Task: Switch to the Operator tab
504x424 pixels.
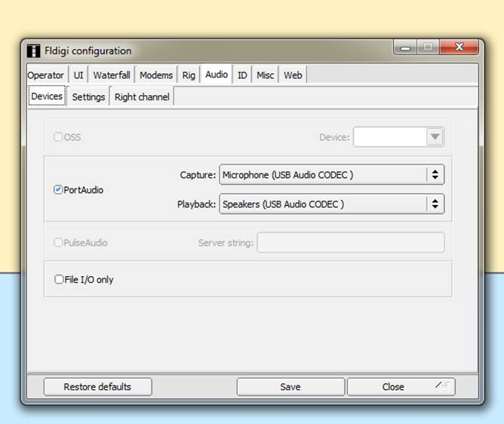Action: click(x=46, y=75)
